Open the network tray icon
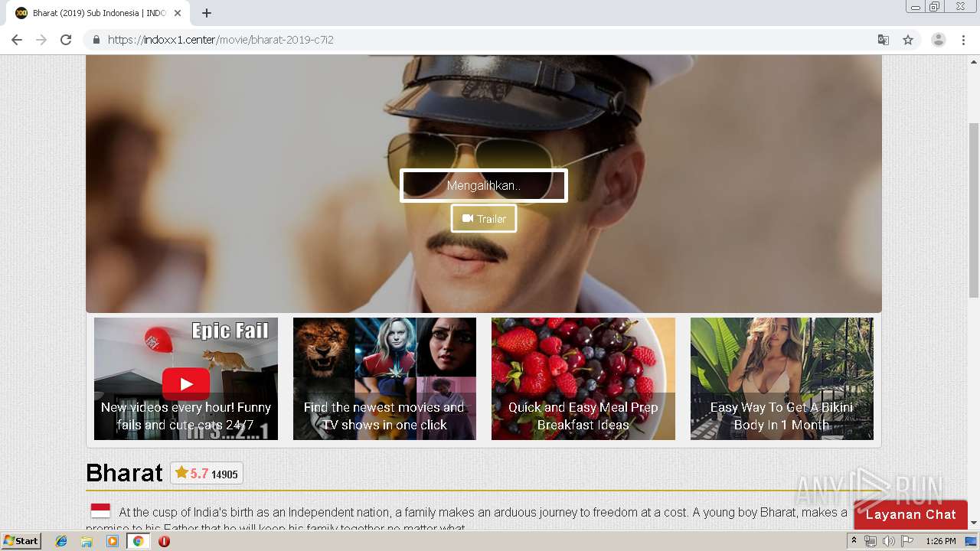980x551 pixels. (x=871, y=541)
